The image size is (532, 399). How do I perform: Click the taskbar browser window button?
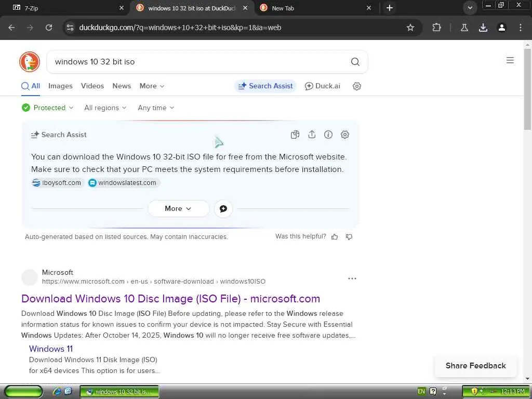pyautogui.click(x=119, y=392)
